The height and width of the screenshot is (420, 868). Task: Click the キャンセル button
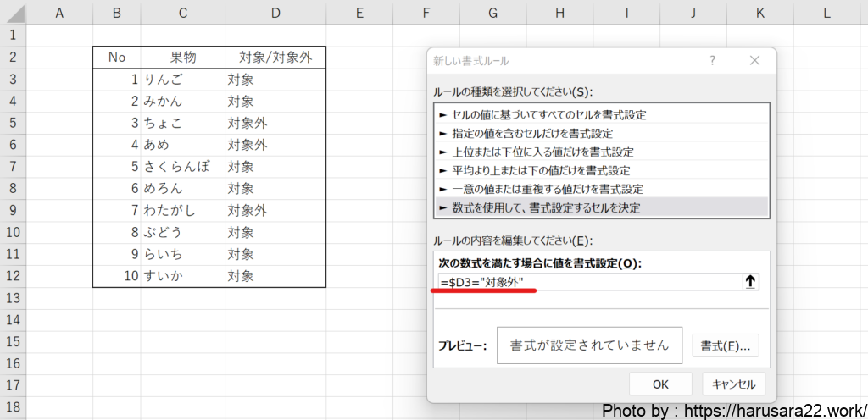[733, 384]
